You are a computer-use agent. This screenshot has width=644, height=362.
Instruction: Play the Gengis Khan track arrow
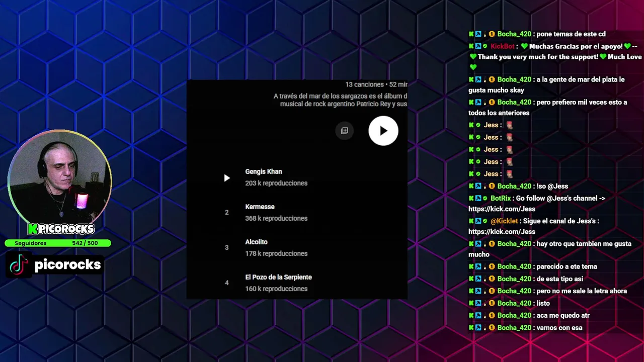(x=227, y=177)
